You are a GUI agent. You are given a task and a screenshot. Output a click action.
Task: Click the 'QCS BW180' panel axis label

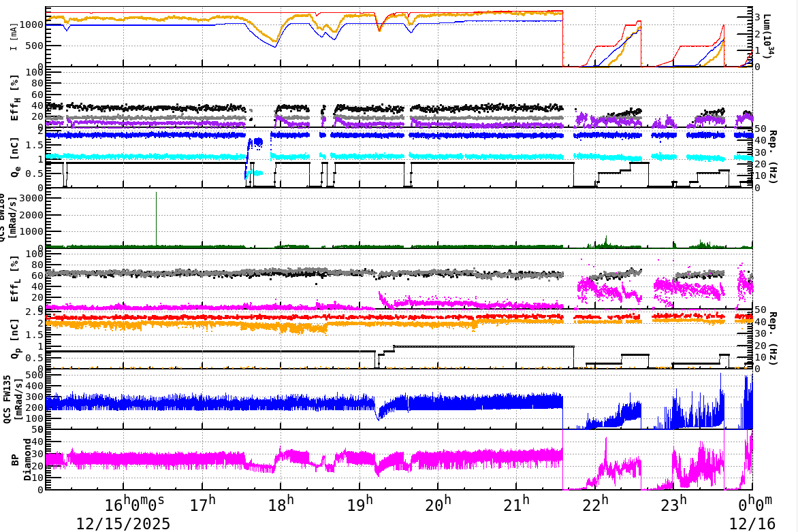(x=7, y=217)
